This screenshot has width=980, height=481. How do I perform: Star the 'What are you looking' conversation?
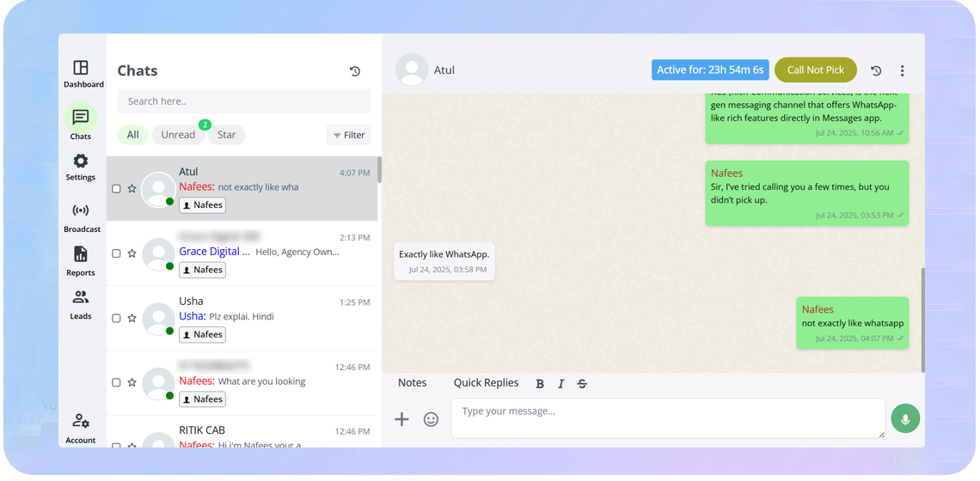132,382
